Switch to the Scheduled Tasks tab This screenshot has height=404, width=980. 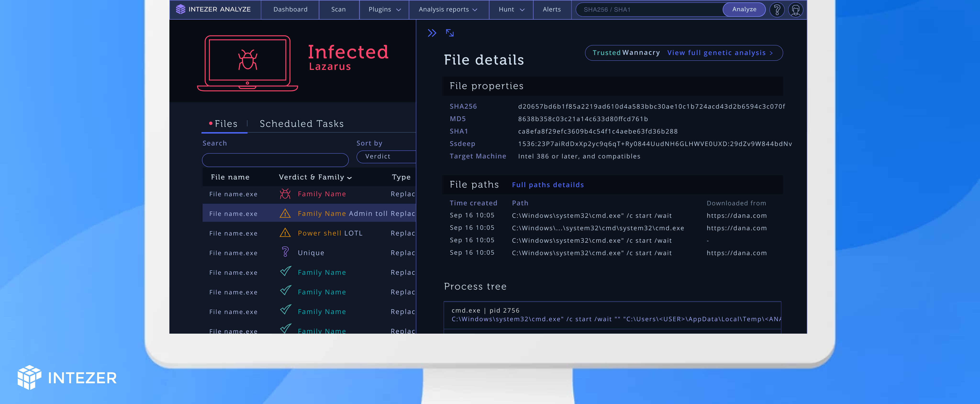tap(302, 123)
